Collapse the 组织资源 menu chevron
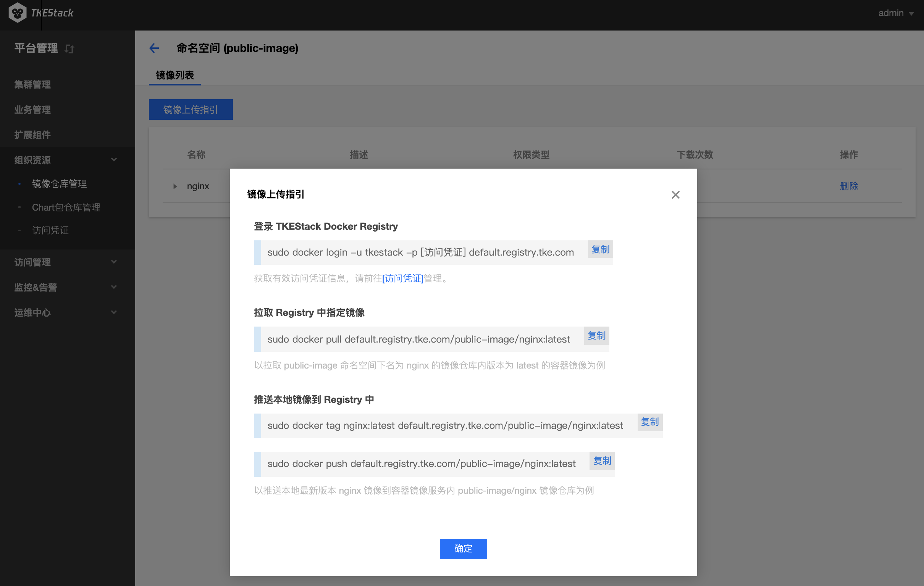Viewport: 924px width, 586px height. tap(113, 159)
